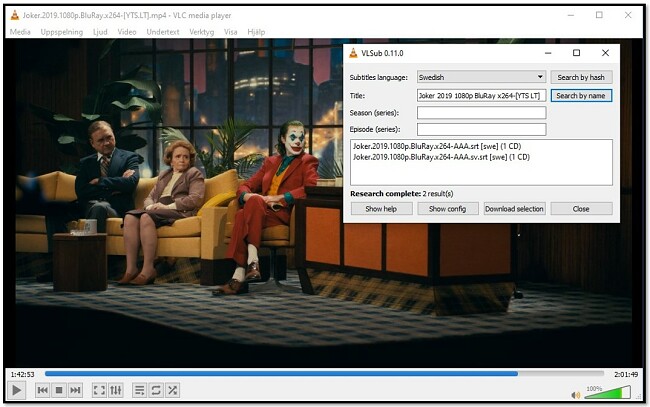Mute audio via the speaker icon
Image resolution: width=650 pixels, height=407 pixels.
click(576, 395)
